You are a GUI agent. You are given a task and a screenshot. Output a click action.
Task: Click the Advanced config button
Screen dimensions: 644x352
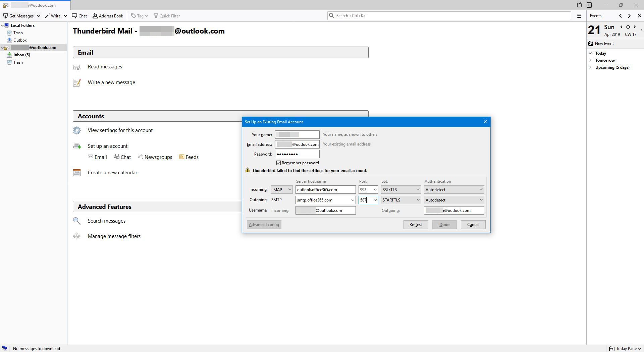264,225
